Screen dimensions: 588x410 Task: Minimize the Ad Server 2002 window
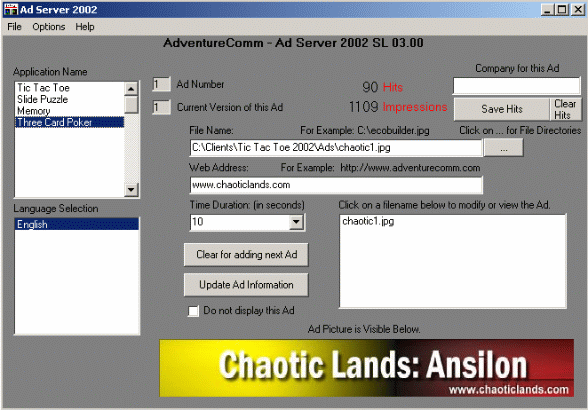point(548,9)
